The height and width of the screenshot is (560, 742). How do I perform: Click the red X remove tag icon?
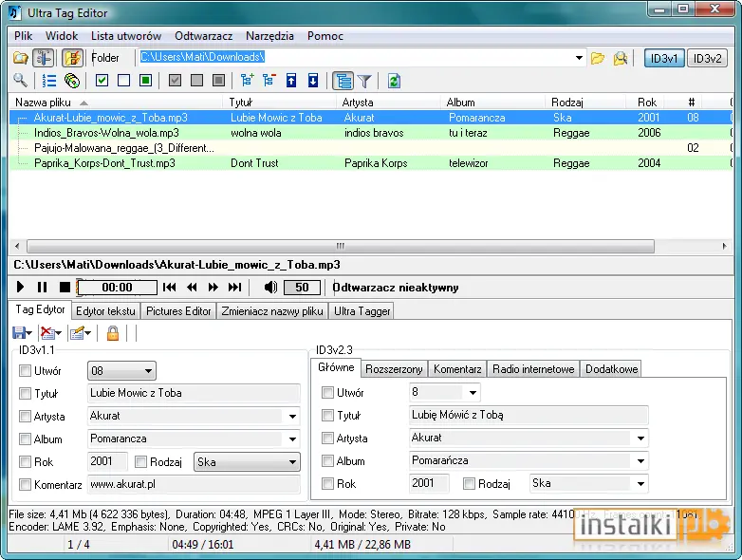click(x=50, y=333)
